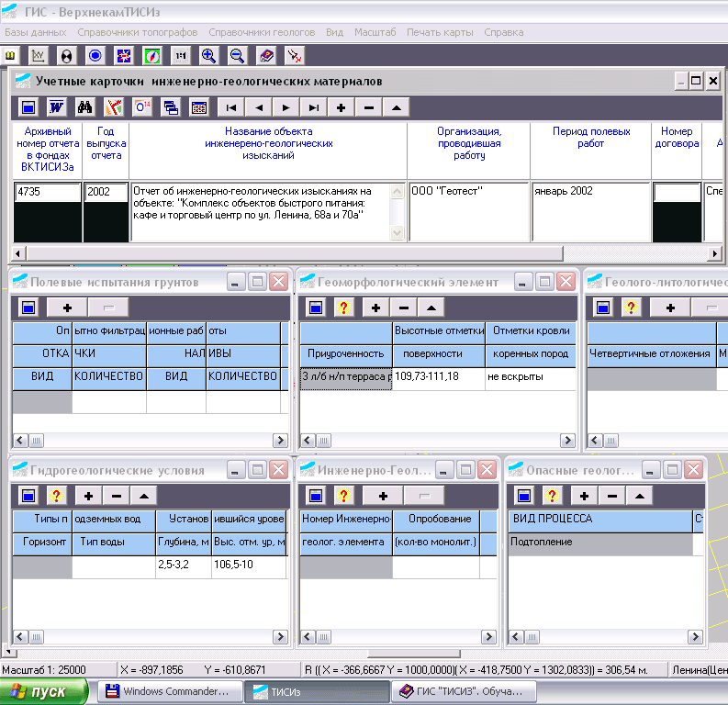Screen dimensions: 728x705
Task: Click the red table grid icon
Action: click(199, 107)
